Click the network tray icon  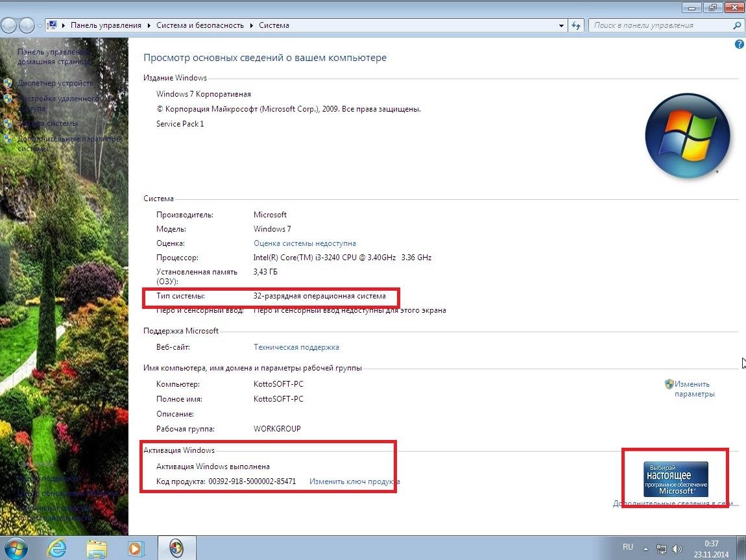point(661,549)
